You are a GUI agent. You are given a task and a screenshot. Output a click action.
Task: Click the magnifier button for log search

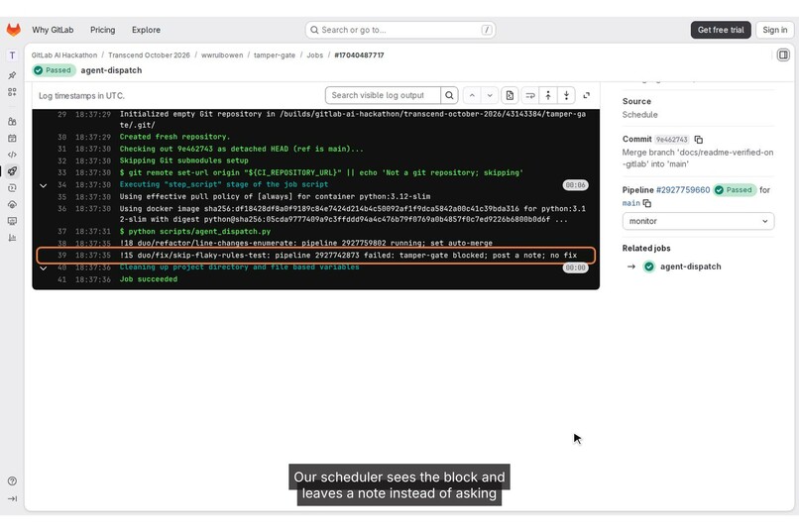click(449, 95)
